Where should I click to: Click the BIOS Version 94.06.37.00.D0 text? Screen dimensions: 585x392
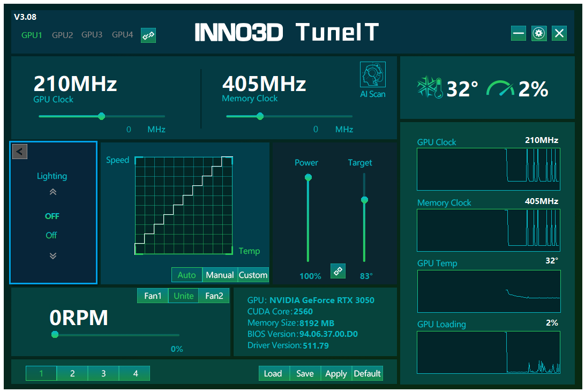pyautogui.click(x=303, y=334)
